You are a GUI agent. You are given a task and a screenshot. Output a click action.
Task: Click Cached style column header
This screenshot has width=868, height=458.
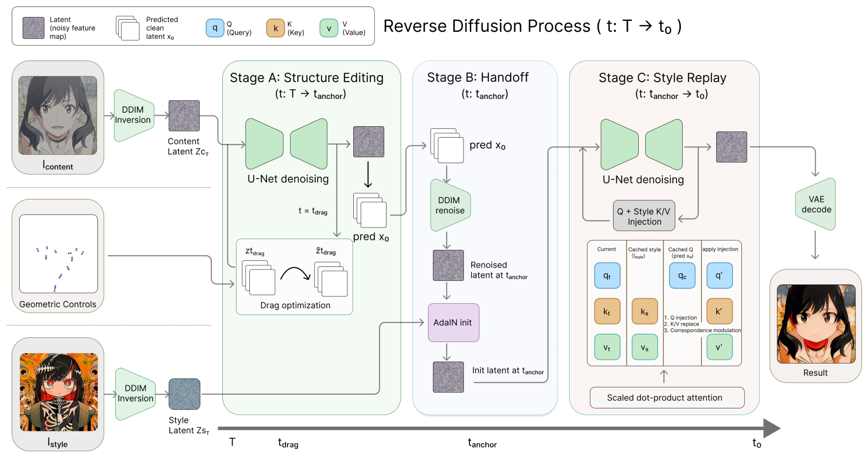point(644,252)
